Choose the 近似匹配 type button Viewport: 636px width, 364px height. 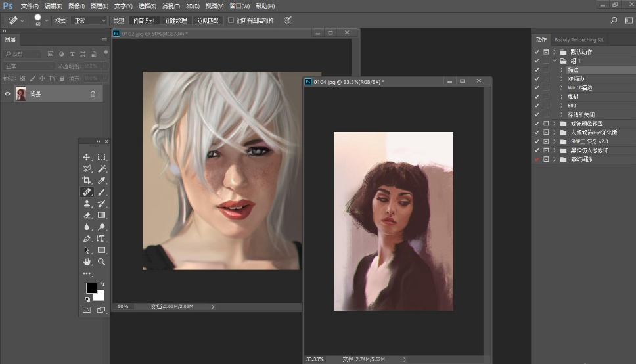click(208, 20)
